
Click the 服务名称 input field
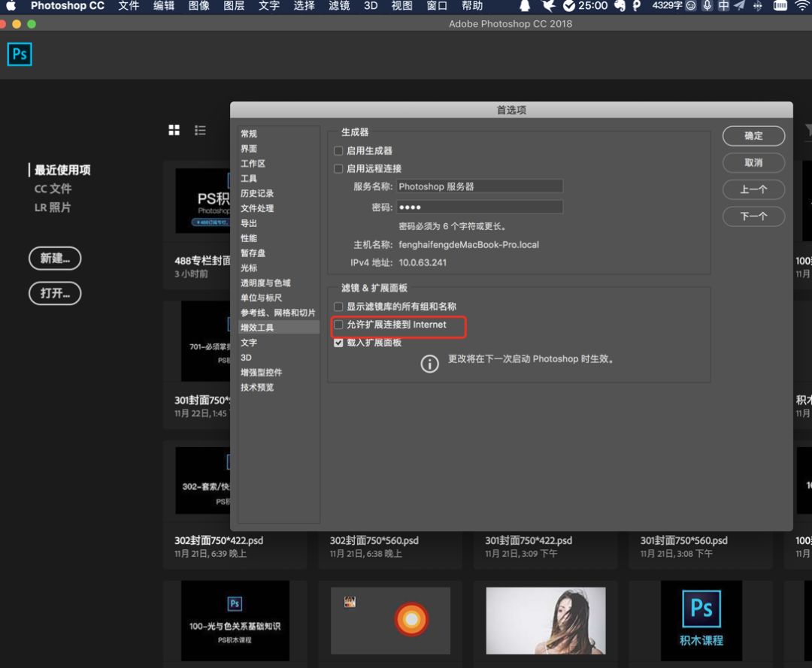(480, 186)
